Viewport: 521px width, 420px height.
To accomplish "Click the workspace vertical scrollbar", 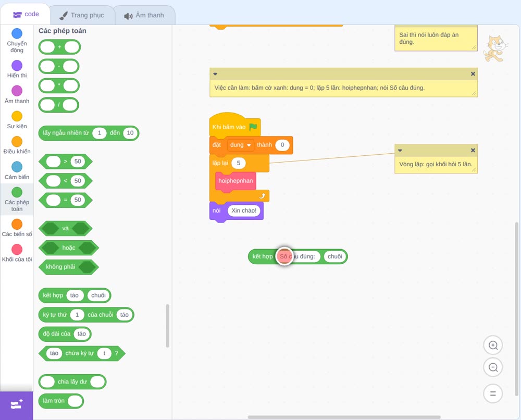I will [x=516, y=309].
